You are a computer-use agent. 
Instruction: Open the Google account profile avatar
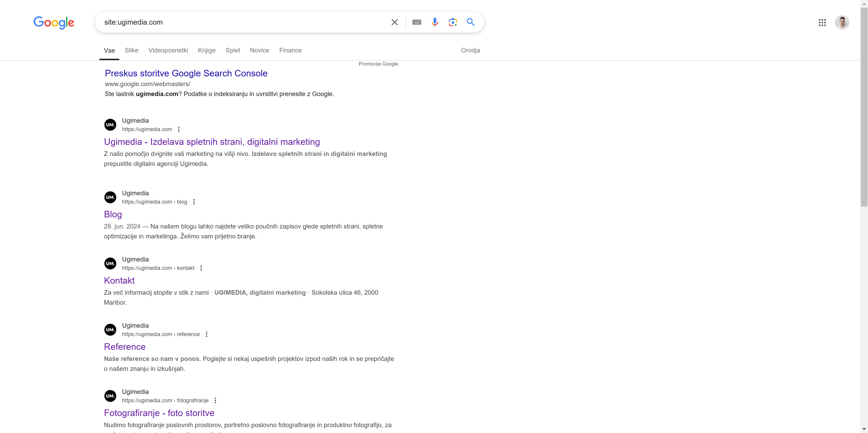[x=842, y=23]
